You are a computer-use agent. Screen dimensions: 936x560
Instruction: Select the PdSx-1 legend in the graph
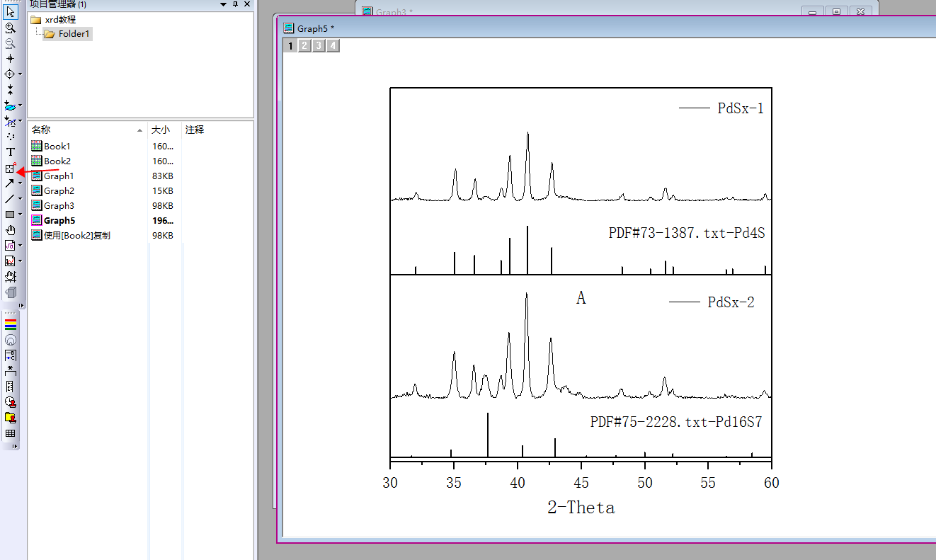tap(721, 108)
